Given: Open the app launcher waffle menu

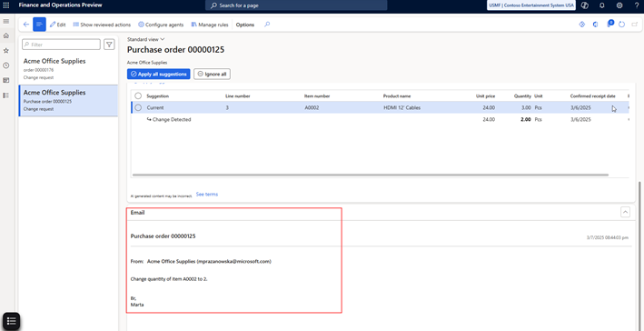Looking at the screenshot, I should (6, 5).
